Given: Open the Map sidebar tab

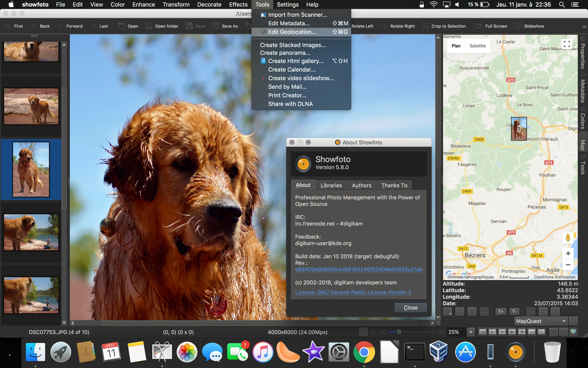Looking at the screenshot, I should (x=583, y=142).
